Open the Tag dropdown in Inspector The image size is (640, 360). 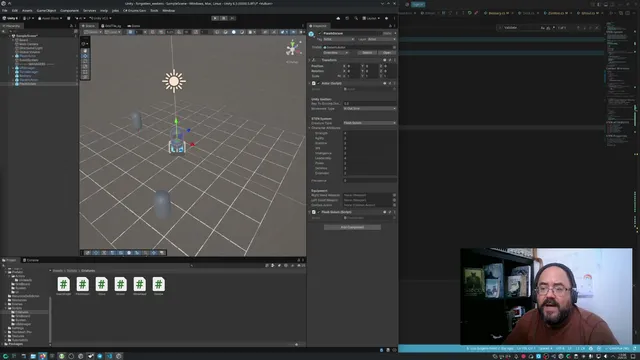click(x=339, y=39)
